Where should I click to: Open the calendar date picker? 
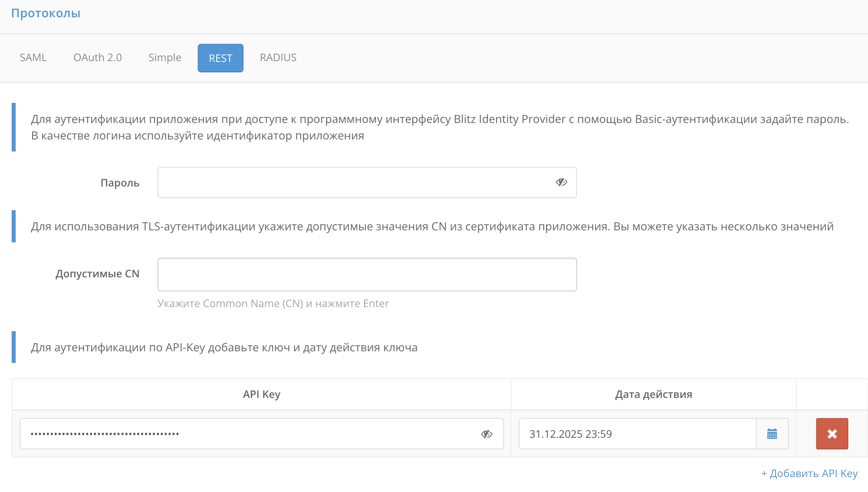click(x=772, y=434)
